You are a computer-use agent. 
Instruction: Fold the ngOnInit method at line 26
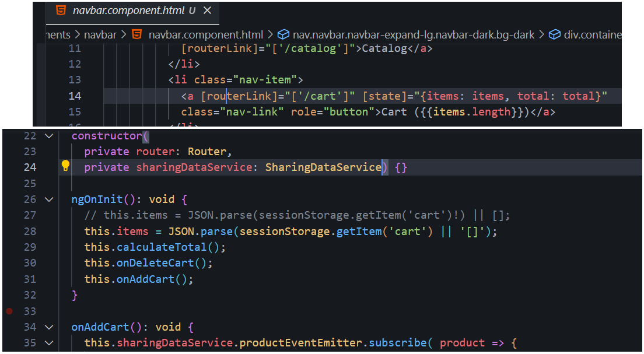[48, 199]
